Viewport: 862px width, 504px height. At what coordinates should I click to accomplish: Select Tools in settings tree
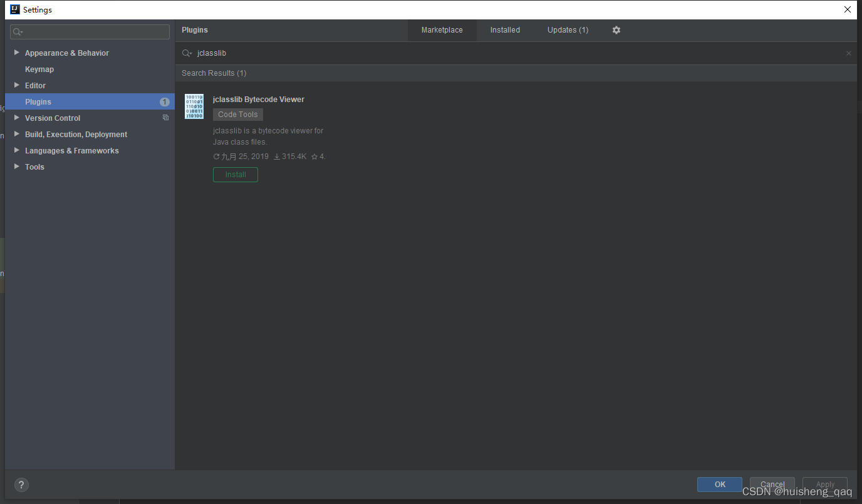34,167
